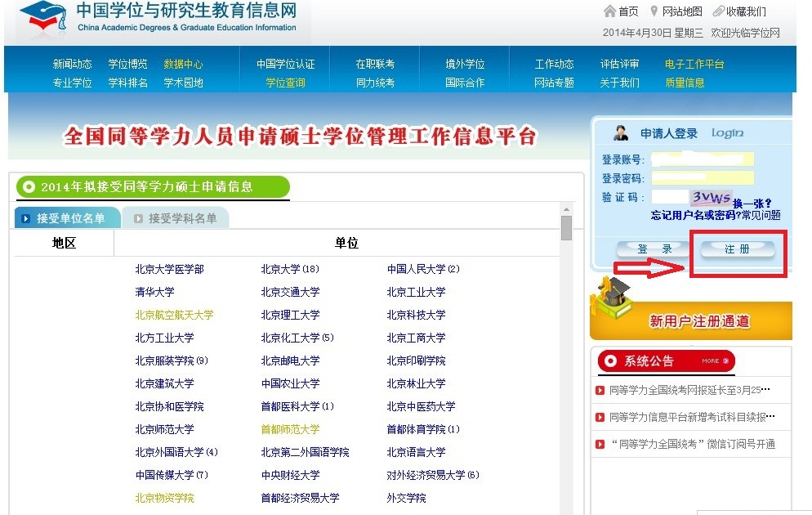
Task: Open the 北京大学医学部 link
Action: point(169,269)
